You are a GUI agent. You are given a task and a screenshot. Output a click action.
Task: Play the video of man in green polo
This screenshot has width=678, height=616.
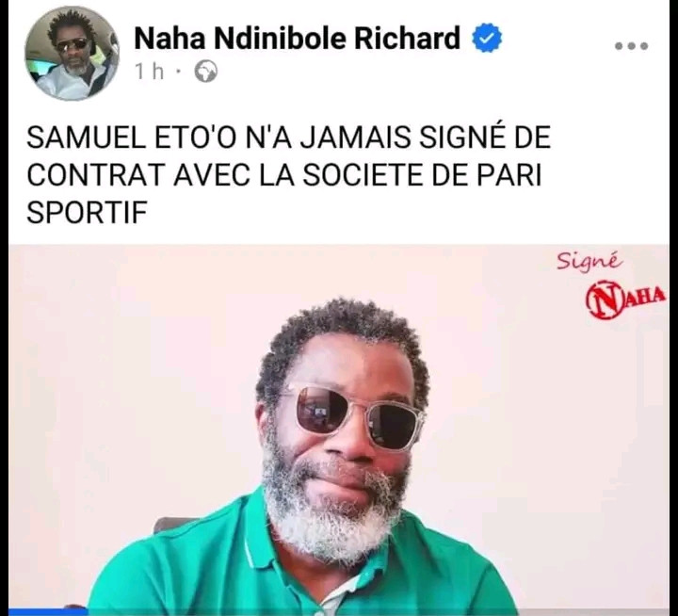coord(339,430)
